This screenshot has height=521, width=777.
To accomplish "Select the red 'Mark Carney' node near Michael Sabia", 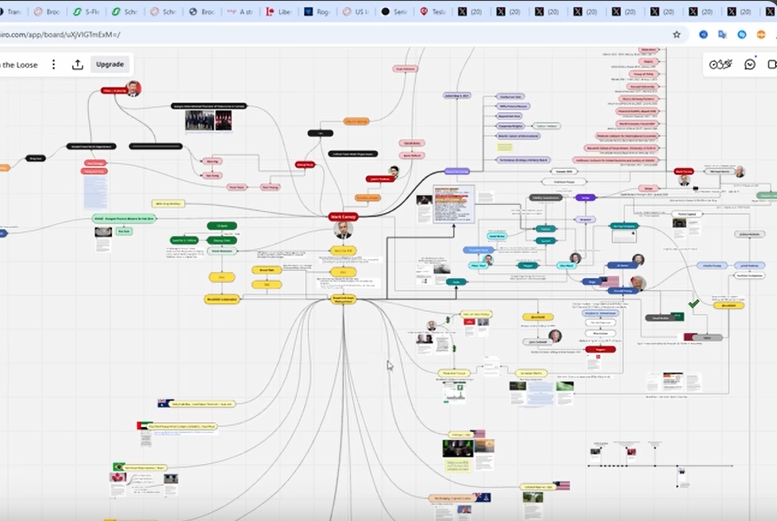I will click(683, 172).
